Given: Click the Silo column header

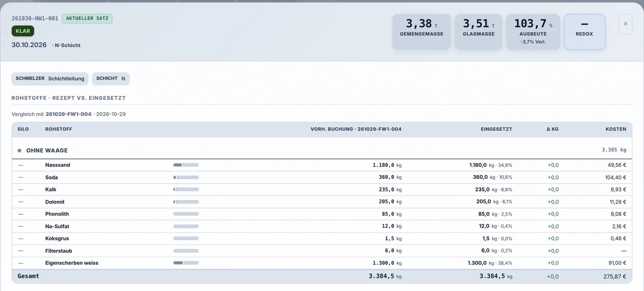Looking at the screenshot, I should pos(23,129).
